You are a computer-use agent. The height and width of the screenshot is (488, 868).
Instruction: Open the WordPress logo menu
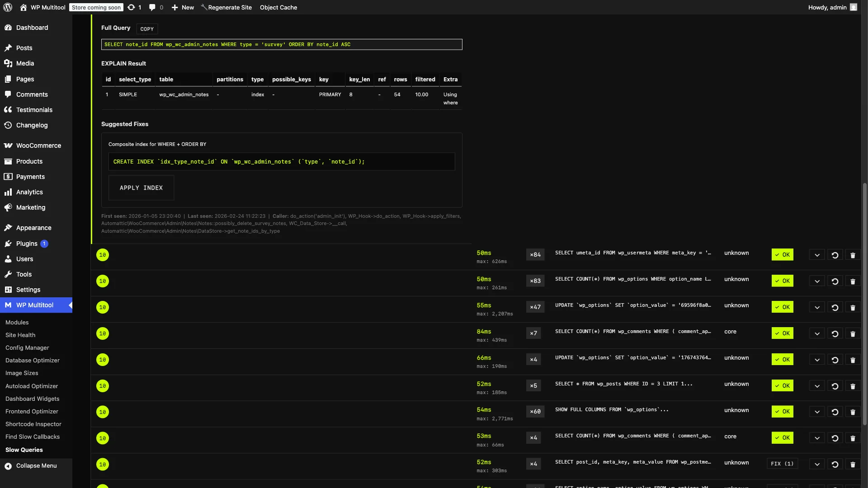coord(8,7)
